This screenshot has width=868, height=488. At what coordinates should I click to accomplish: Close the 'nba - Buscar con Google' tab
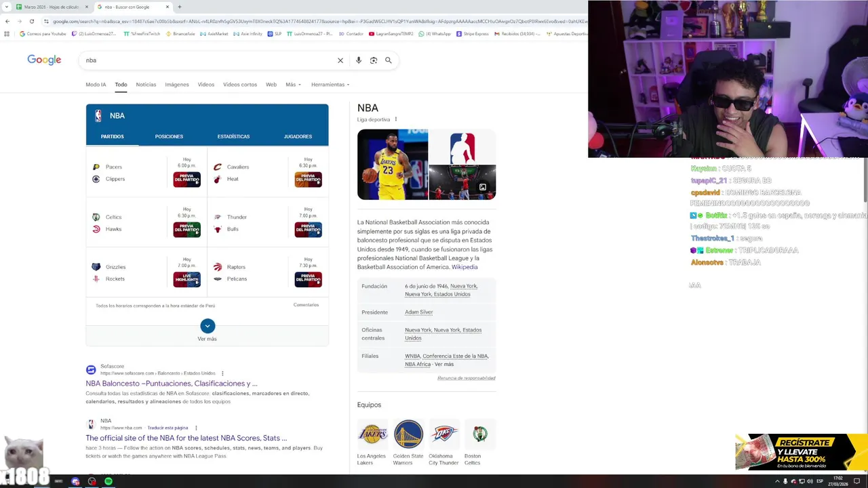(167, 7)
